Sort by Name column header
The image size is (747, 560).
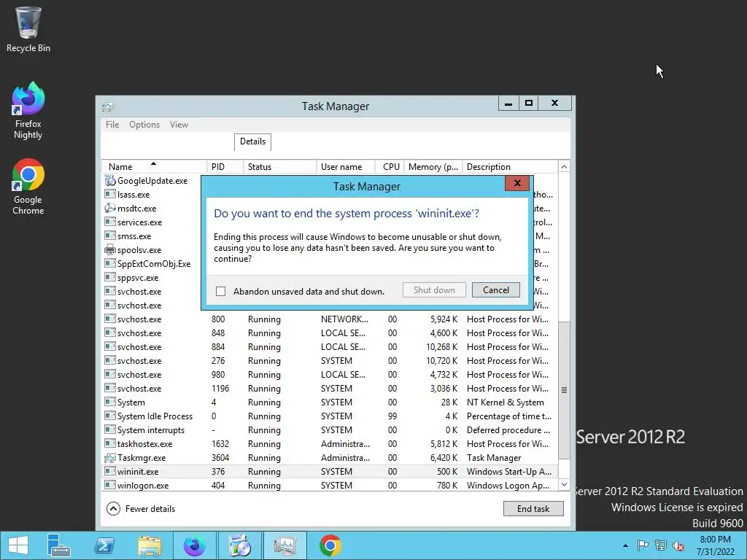(x=154, y=167)
